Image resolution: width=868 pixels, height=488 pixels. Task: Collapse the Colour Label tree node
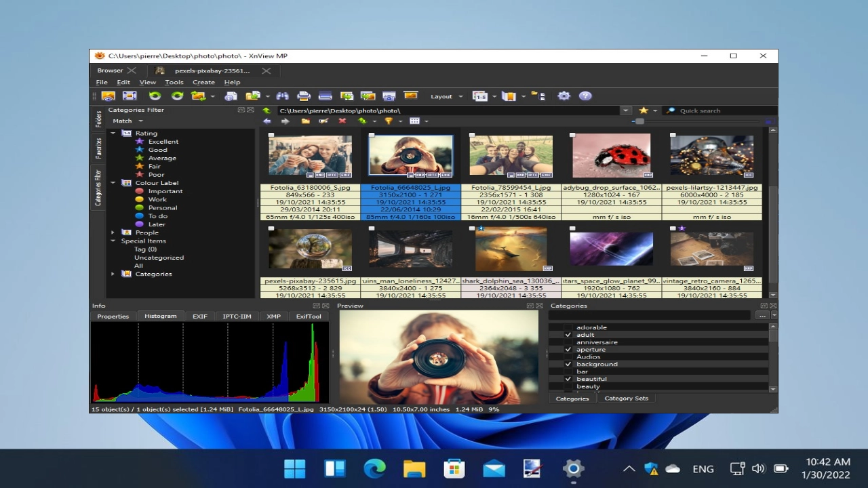(x=113, y=183)
